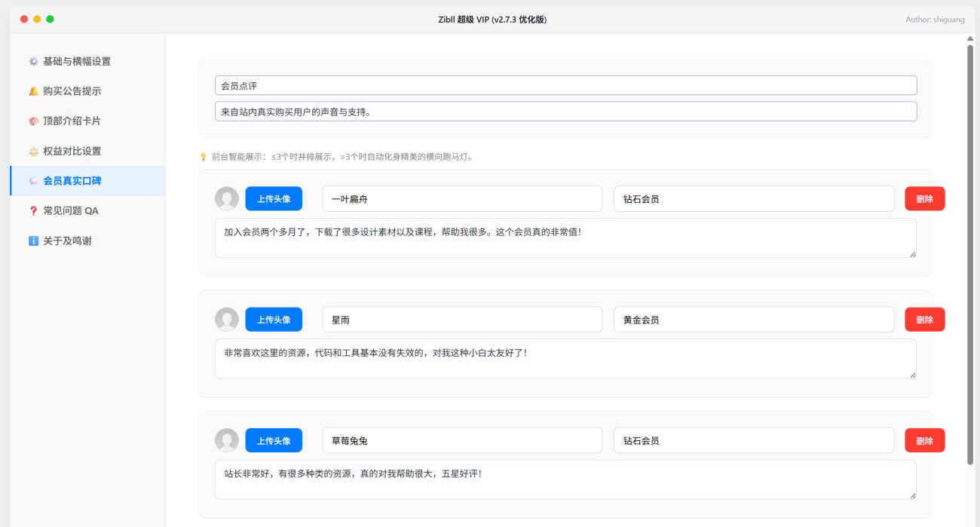Focus the 星雨 name input field
The height and width of the screenshot is (527, 980).
tap(462, 320)
